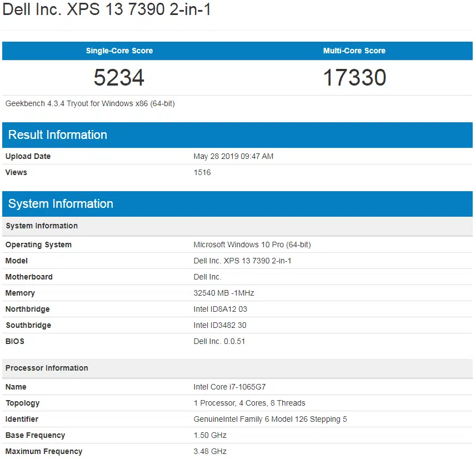Select the single-core score 5234

tap(119, 77)
